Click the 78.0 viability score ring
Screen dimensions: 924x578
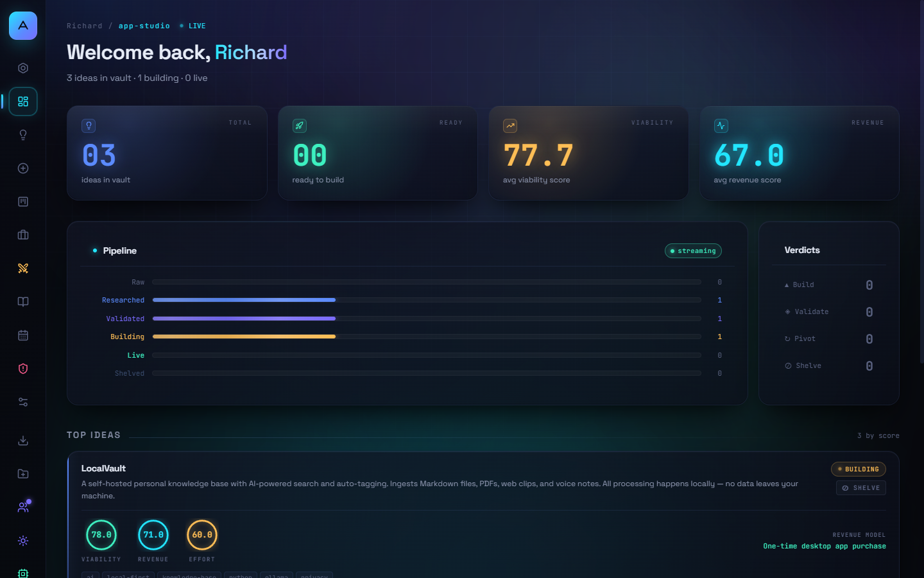pyautogui.click(x=101, y=535)
